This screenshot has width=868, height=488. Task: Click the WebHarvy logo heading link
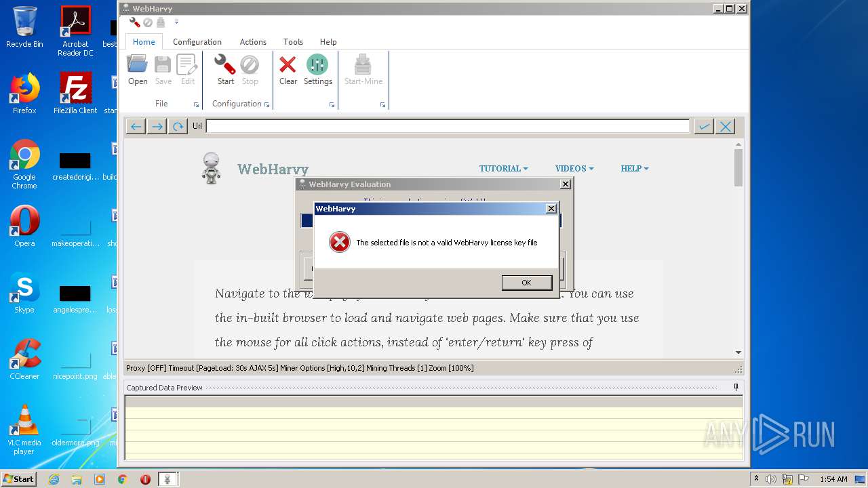[x=273, y=169]
